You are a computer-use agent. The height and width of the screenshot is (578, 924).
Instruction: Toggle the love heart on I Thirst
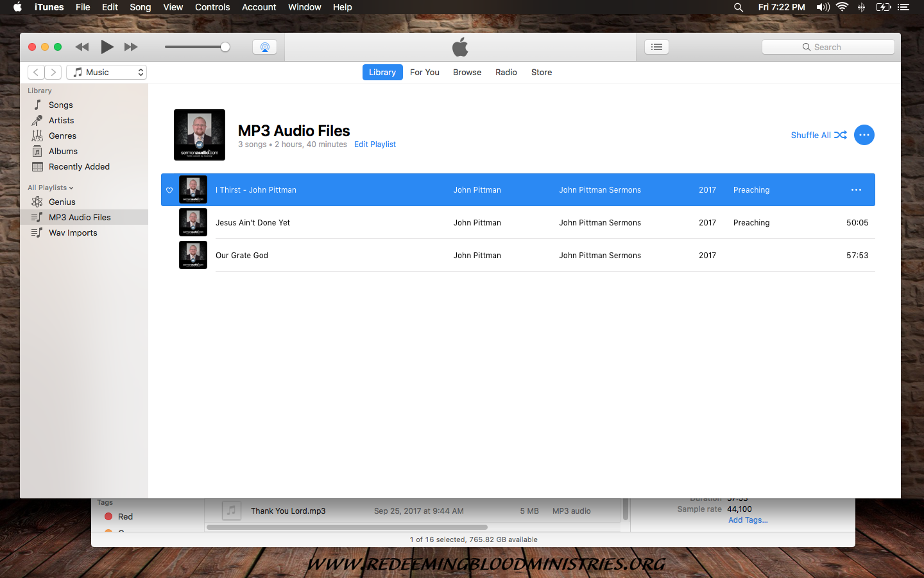(x=169, y=190)
